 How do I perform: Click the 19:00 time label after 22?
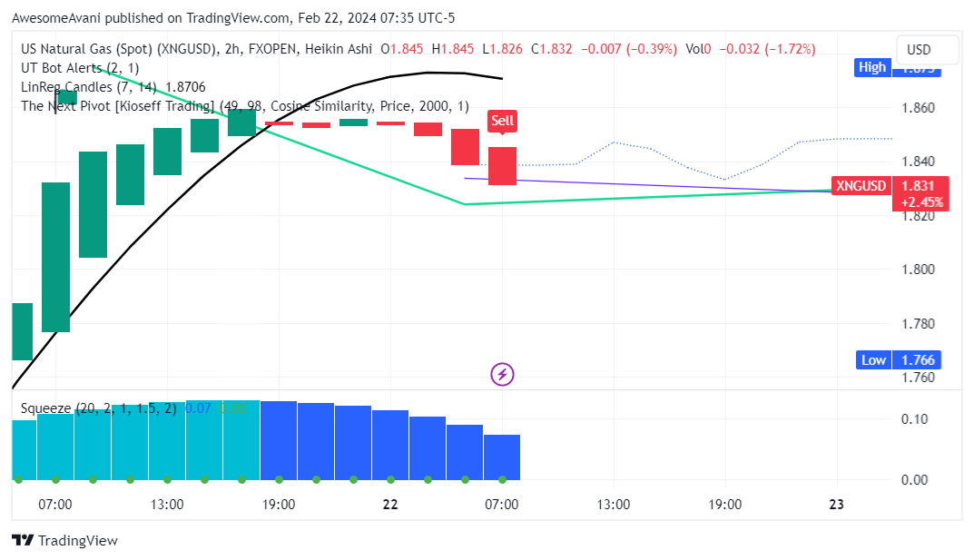(725, 505)
